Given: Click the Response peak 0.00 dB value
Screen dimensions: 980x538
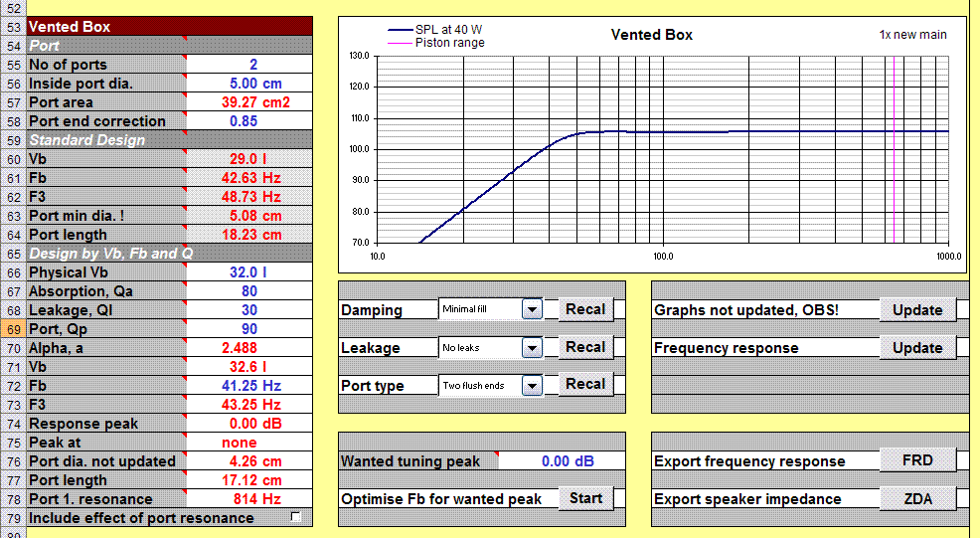Looking at the screenshot, I should (x=249, y=424).
